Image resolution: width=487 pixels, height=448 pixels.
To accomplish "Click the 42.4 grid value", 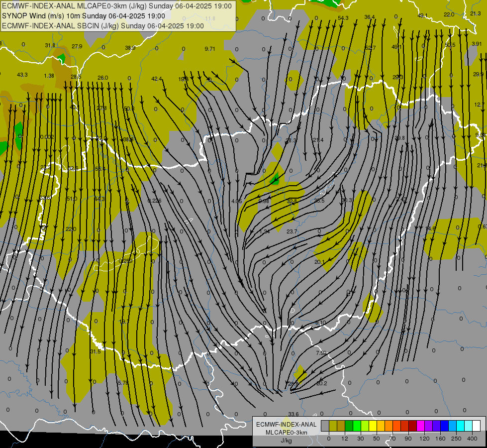I will tap(157, 79).
